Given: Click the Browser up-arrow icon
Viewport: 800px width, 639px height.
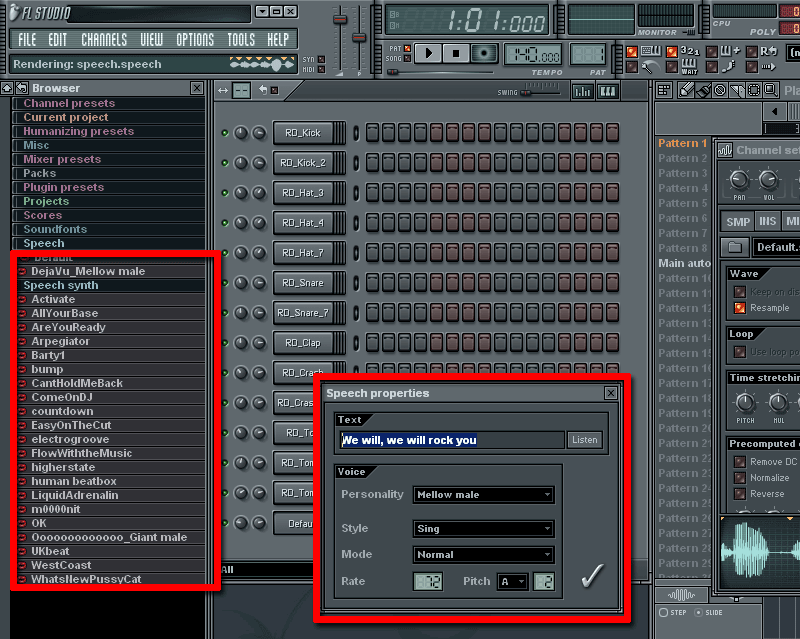Looking at the screenshot, I should tap(7, 88).
